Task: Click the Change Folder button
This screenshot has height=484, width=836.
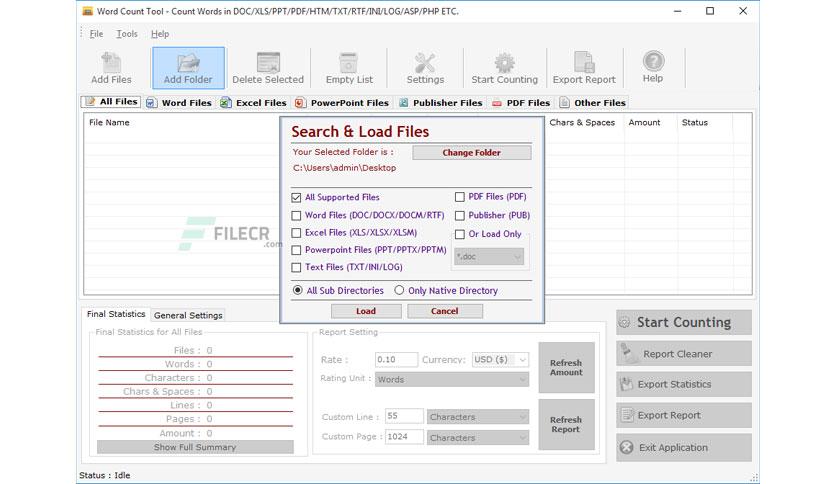Action: (471, 153)
